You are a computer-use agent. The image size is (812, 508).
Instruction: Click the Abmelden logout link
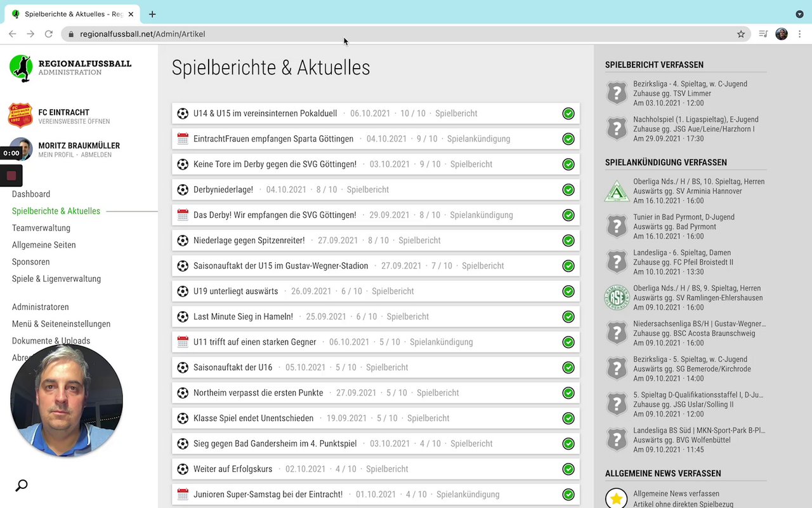pyautogui.click(x=96, y=155)
